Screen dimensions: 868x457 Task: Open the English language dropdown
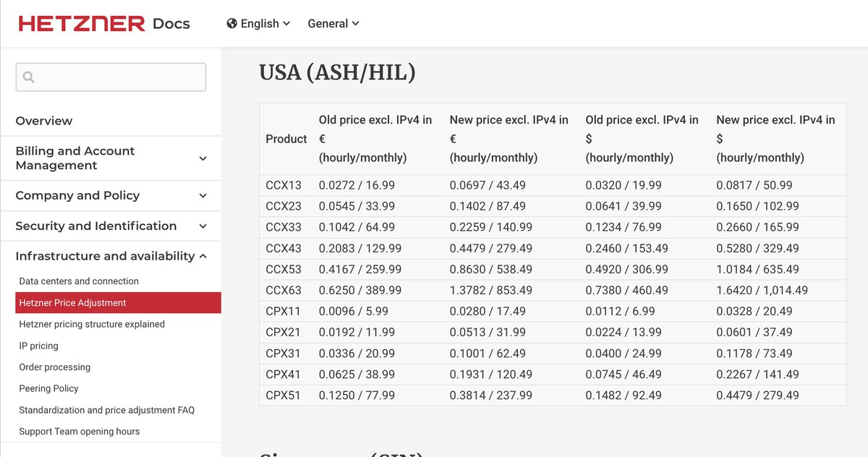tap(258, 23)
